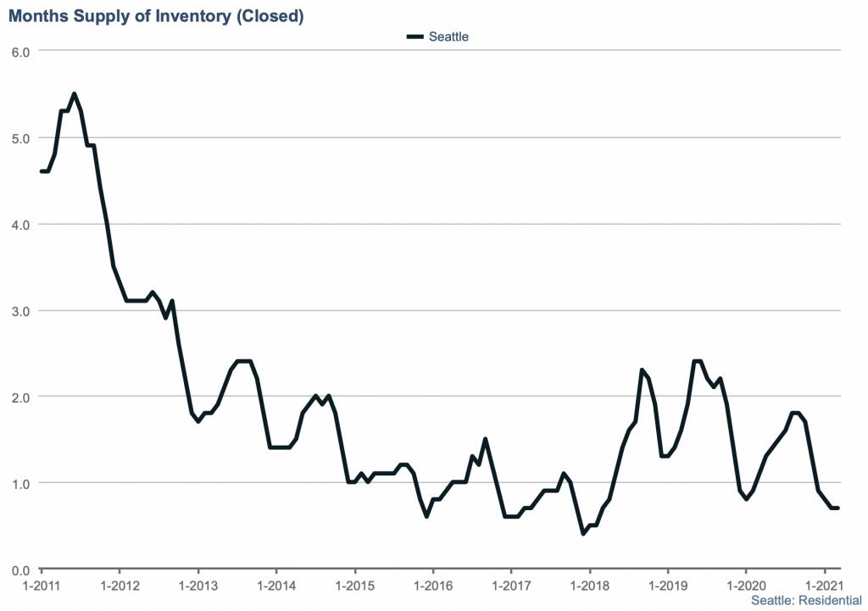Toggle the Seattle series legend label
The image size is (868, 611).
(448, 36)
